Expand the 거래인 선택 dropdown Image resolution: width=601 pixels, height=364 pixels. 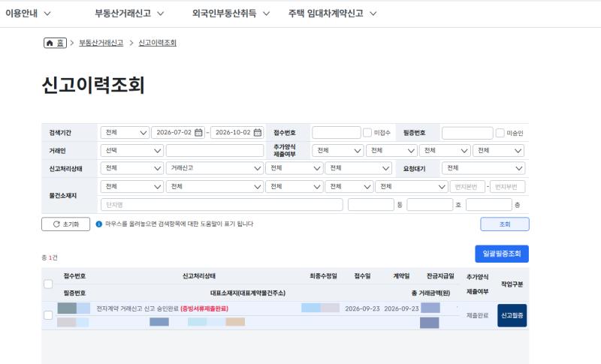(x=132, y=150)
